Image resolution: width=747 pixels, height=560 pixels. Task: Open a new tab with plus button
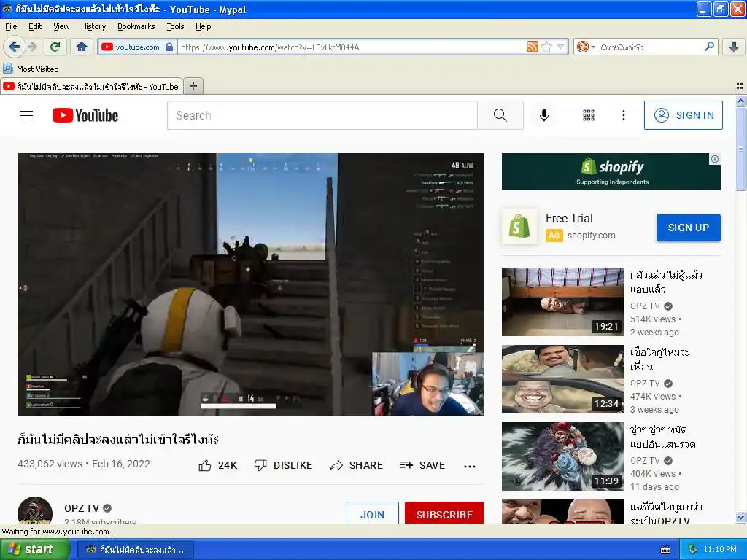click(193, 86)
